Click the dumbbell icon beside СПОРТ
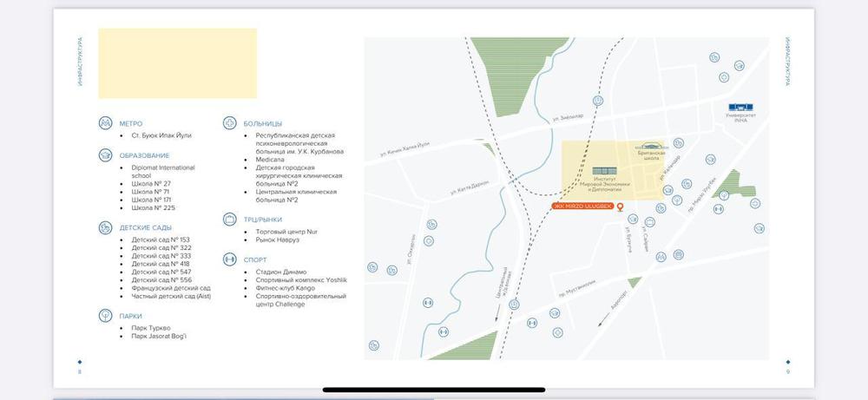This screenshot has width=868, height=400. pyautogui.click(x=229, y=259)
